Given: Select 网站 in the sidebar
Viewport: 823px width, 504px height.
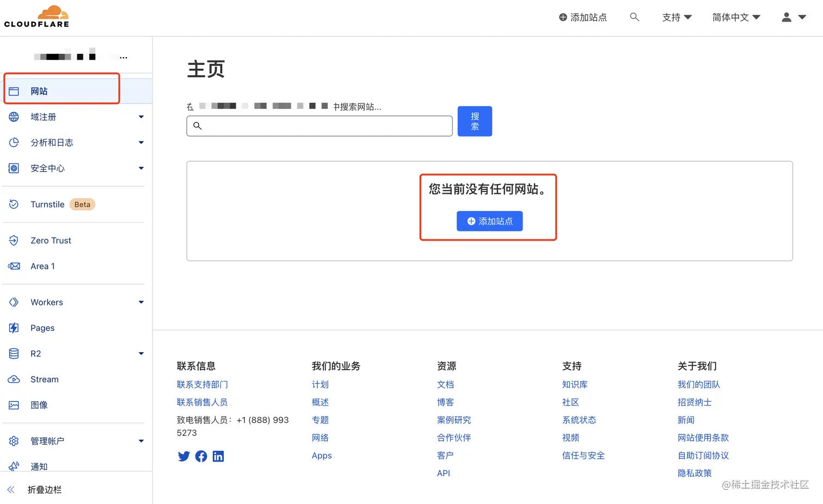Looking at the screenshot, I should pos(76,91).
